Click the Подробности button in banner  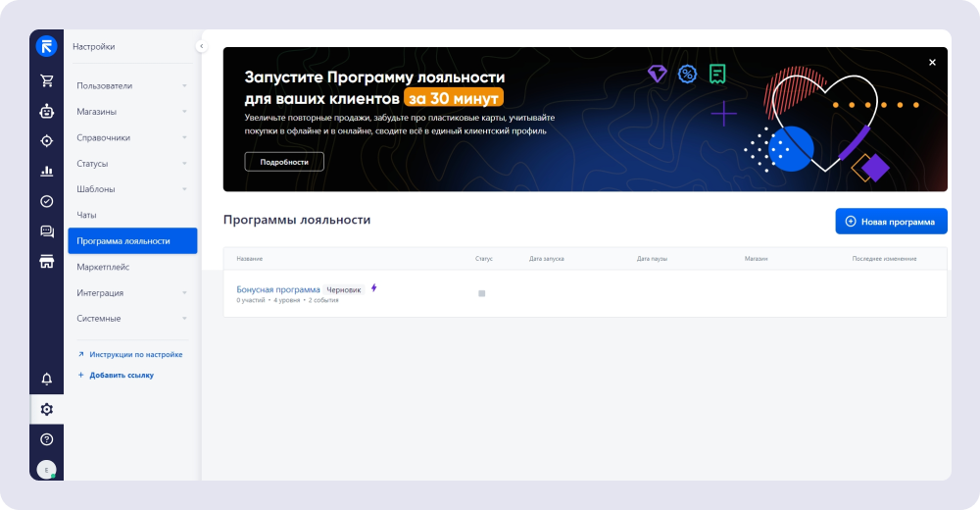(284, 162)
